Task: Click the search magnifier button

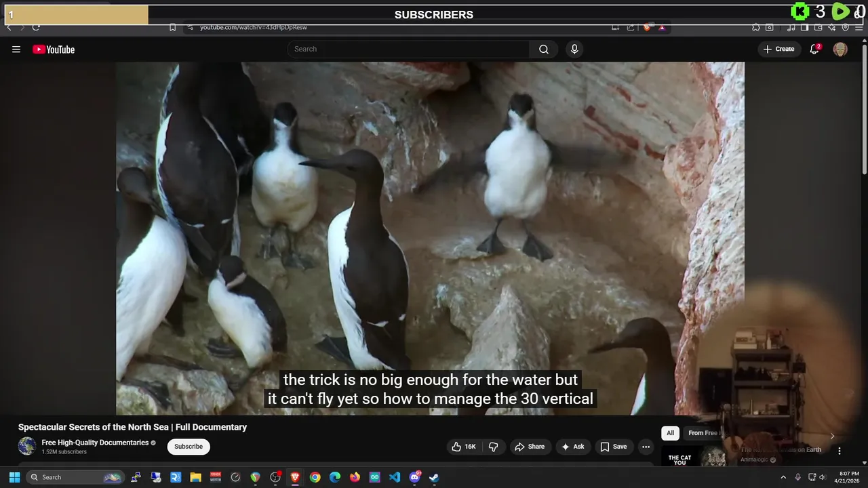Action: point(544,49)
